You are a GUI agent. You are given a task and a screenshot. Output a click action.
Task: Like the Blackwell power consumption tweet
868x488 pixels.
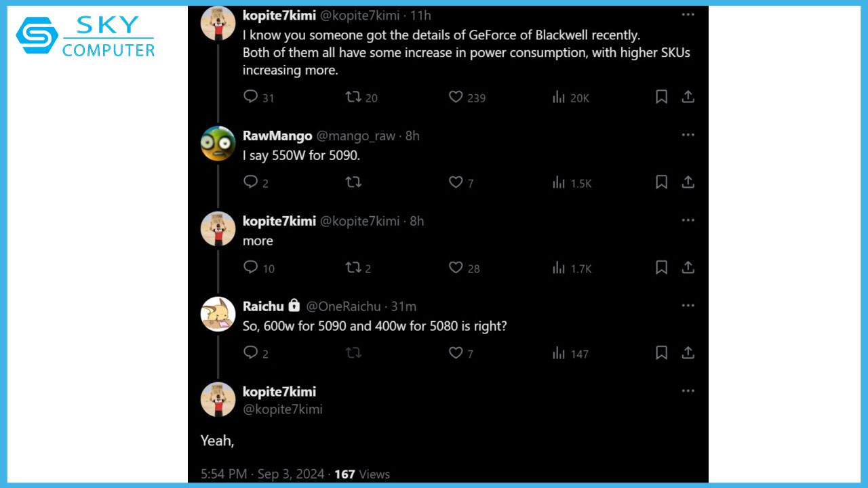[456, 97]
